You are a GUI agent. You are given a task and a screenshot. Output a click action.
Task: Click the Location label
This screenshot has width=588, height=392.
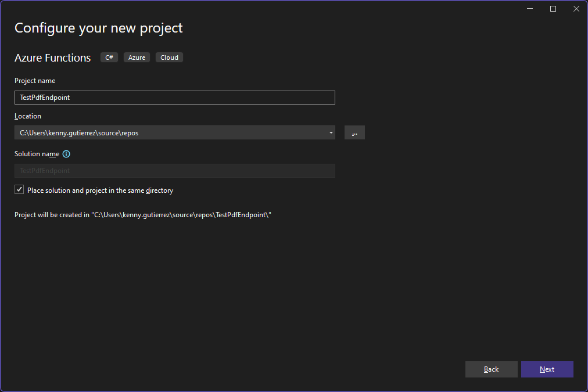[x=28, y=116]
